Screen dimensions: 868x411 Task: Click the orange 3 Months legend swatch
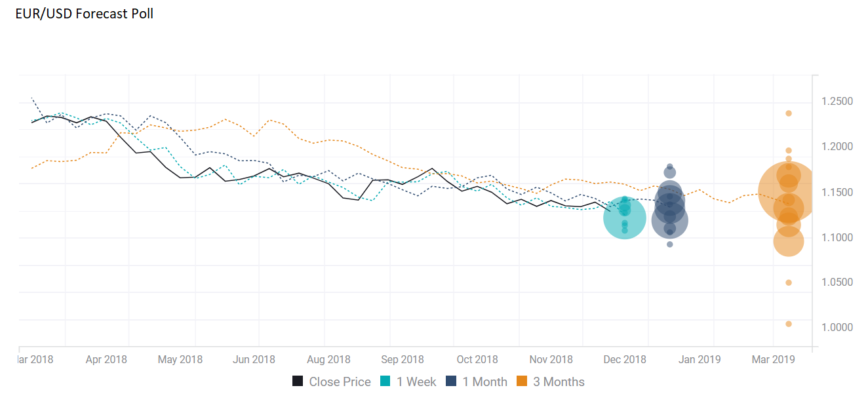coord(522,382)
